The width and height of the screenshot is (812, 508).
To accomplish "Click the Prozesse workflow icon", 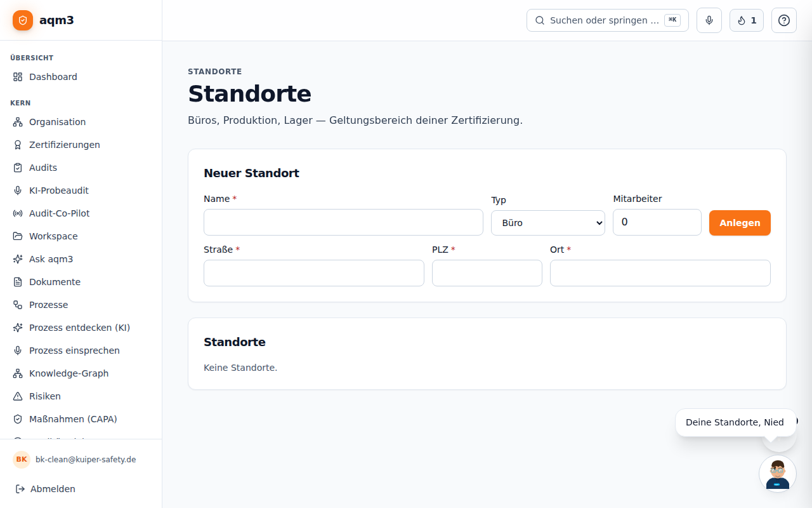I will tap(18, 305).
